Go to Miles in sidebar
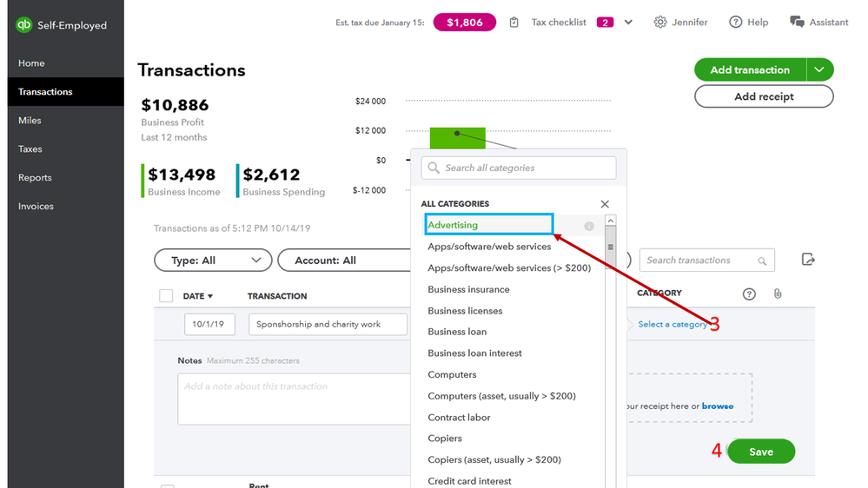The height and width of the screenshot is (488, 868). click(30, 121)
